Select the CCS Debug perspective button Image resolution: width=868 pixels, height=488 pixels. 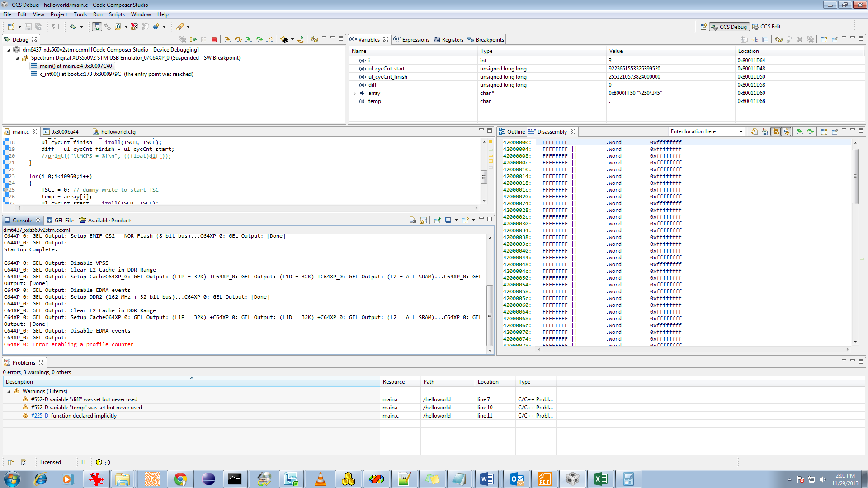pos(729,27)
